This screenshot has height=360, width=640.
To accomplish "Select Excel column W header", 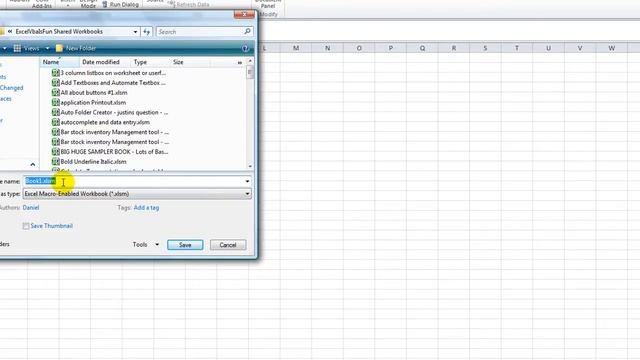I will (611, 48).
